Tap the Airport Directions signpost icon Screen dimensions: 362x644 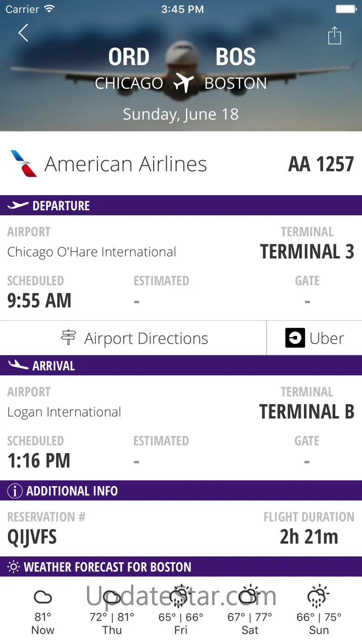tap(69, 338)
